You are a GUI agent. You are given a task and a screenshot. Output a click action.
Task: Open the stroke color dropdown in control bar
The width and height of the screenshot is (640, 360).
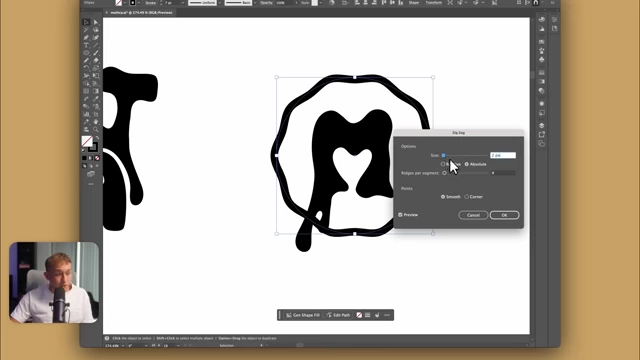pos(139,3)
